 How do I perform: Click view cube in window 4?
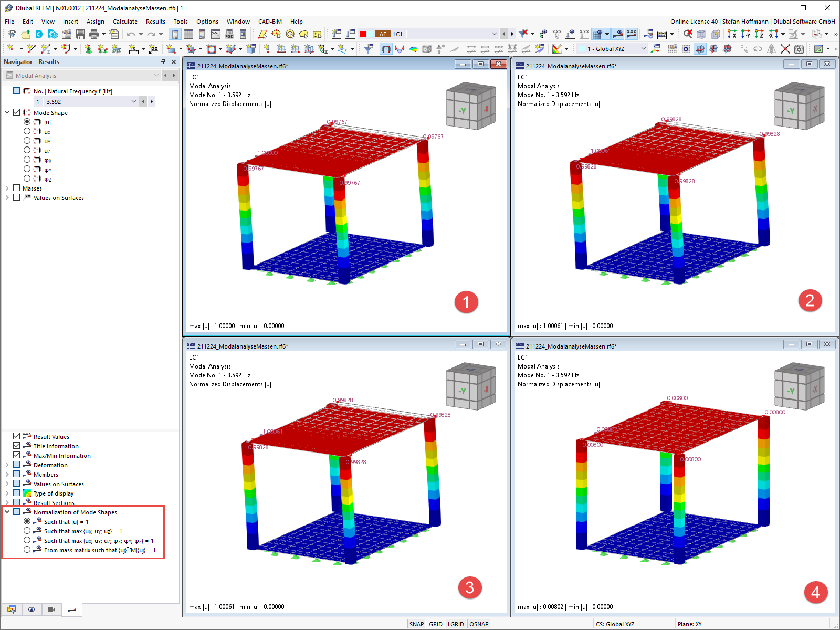(x=799, y=386)
